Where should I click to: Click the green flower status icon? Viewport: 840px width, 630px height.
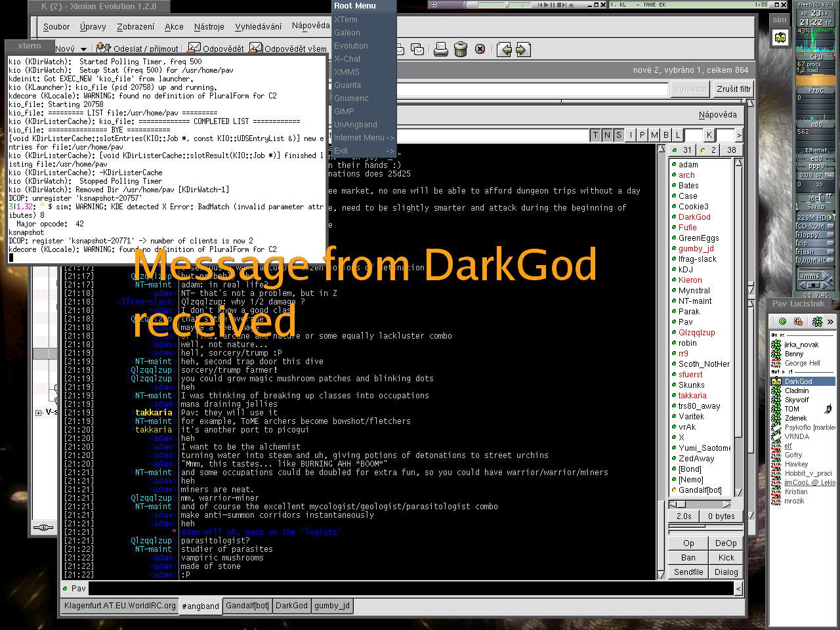(x=817, y=322)
